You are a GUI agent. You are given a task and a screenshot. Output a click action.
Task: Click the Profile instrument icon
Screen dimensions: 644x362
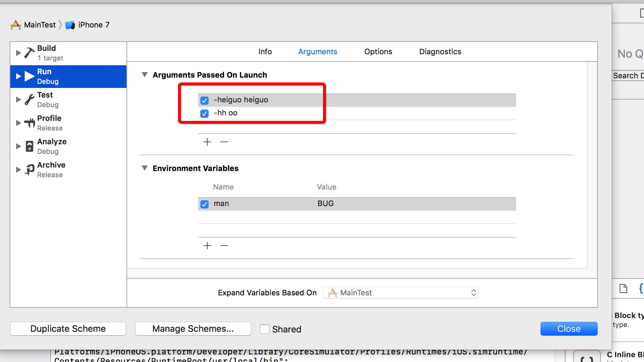(x=30, y=123)
